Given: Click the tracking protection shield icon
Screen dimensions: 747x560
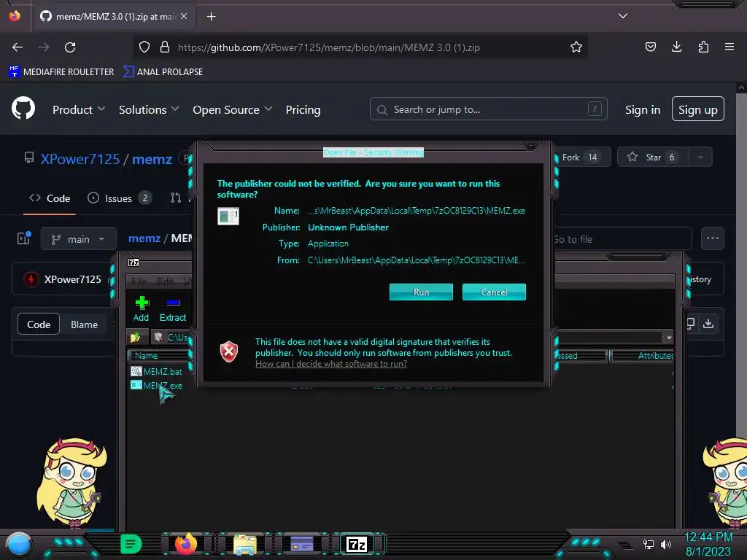Looking at the screenshot, I should [x=144, y=47].
